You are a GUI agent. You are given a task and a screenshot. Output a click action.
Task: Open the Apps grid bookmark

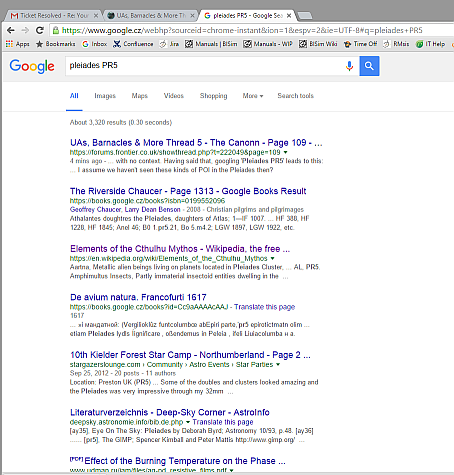(18, 44)
